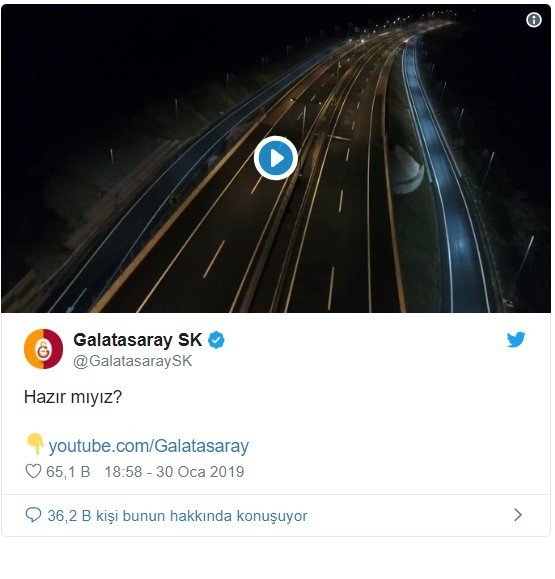Click the speech bubble reply icon
The image size is (555, 579).
pyautogui.click(x=33, y=515)
